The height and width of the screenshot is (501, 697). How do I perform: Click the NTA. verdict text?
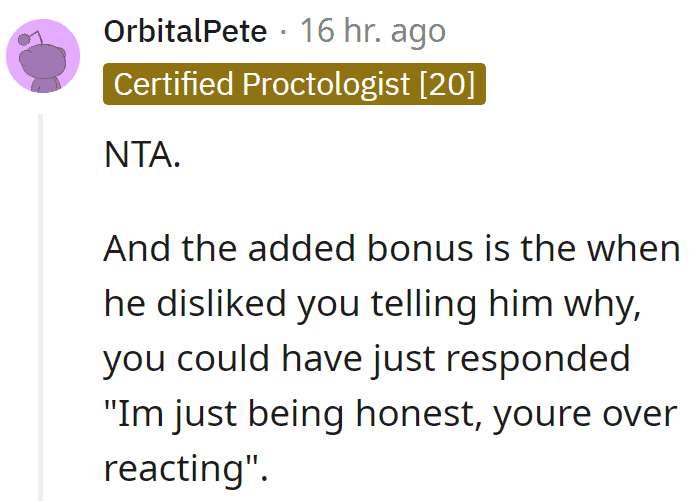pyautogui.click(x=142, y=155)
